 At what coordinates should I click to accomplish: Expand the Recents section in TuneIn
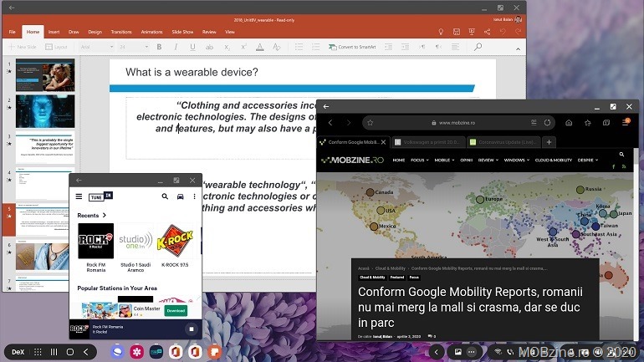tap(92, 215)
